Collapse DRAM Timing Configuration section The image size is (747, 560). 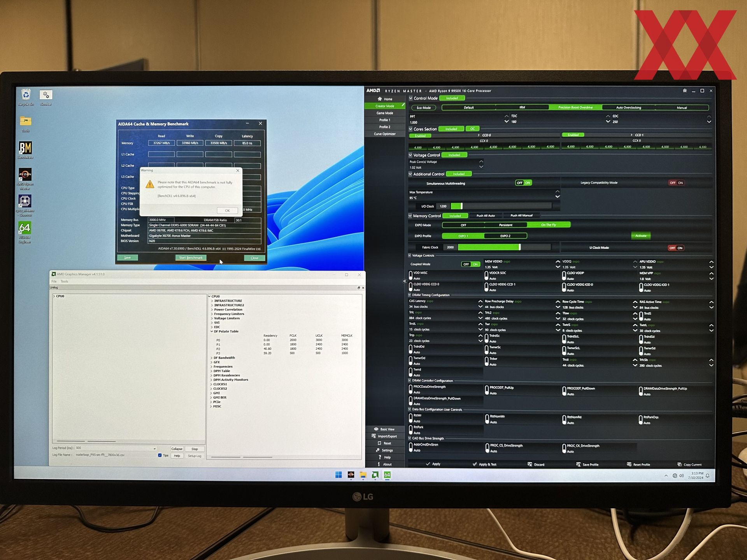409,295
